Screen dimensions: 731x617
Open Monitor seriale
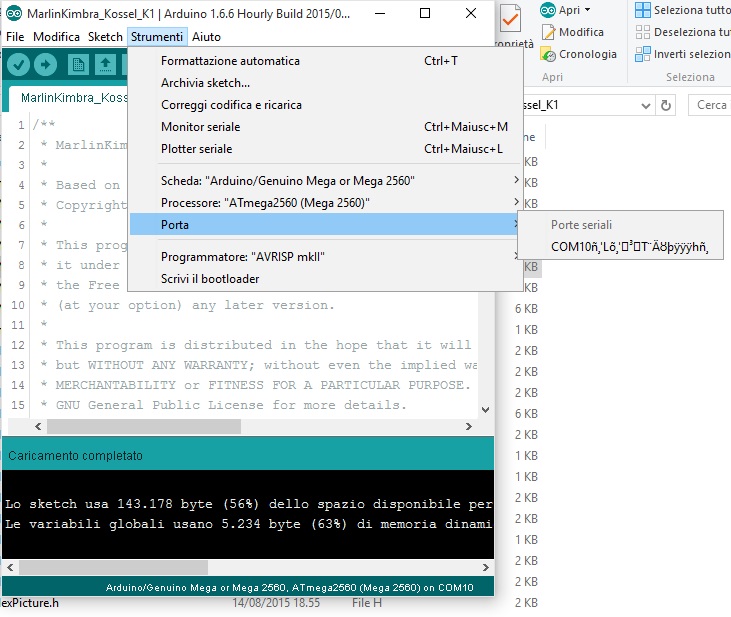coord(325,127)
